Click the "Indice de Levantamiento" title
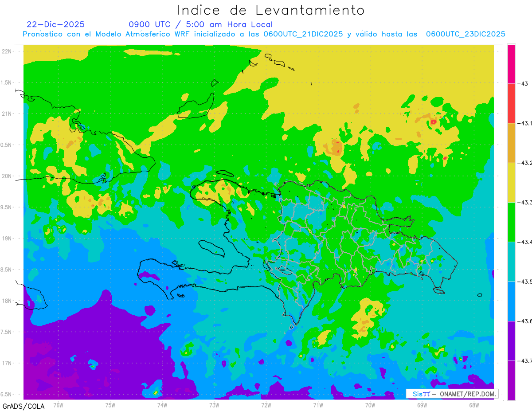The image size is (532, 411). point(271,10)
